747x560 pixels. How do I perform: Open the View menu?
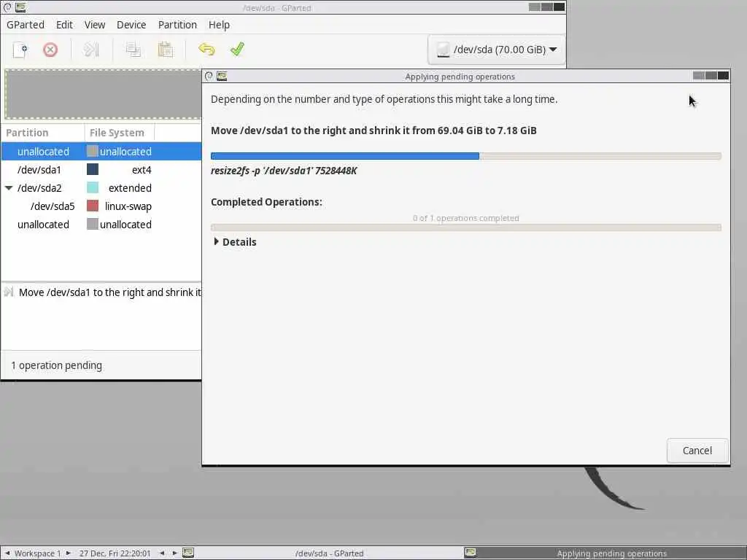pos(95,25)
